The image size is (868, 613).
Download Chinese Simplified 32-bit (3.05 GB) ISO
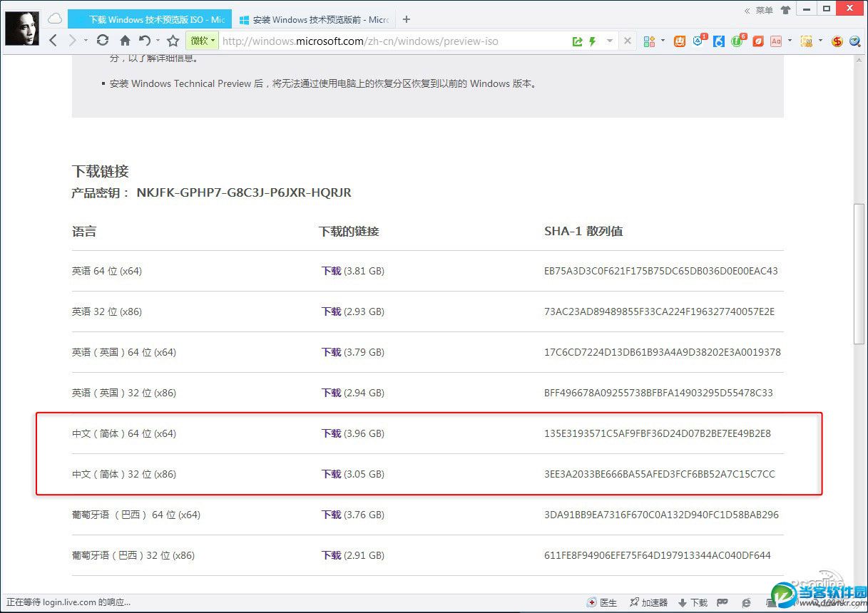331,474
